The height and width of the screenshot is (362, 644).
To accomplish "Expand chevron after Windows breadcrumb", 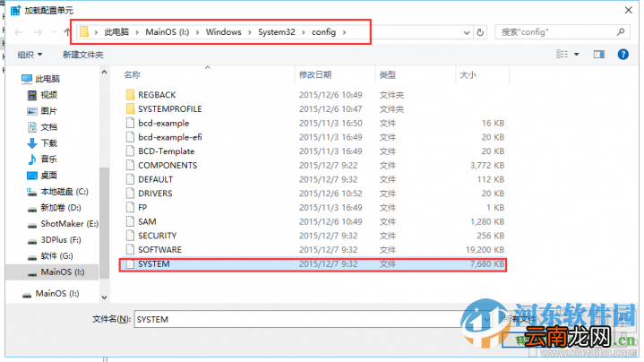I will click(x=249, y=32).
